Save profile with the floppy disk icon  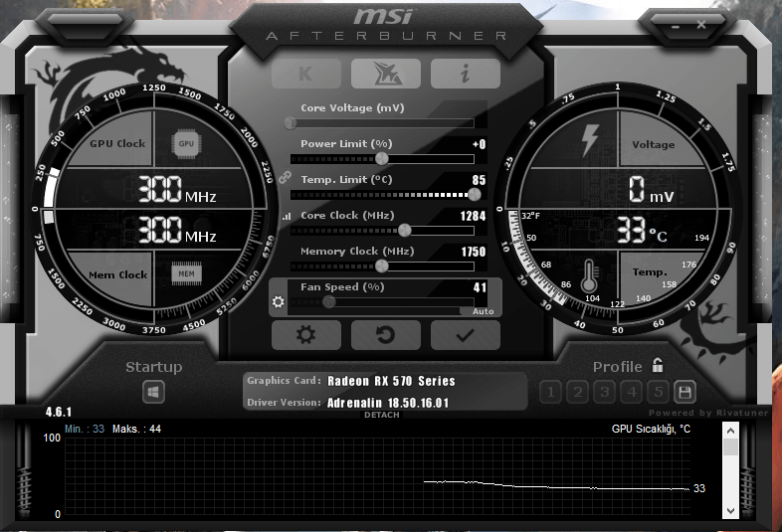coord(684,393)
